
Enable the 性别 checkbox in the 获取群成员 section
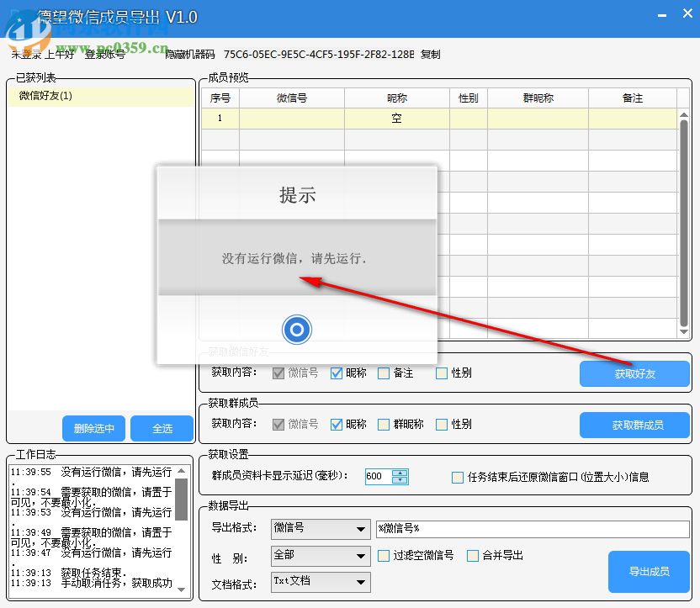pos(442,424)
